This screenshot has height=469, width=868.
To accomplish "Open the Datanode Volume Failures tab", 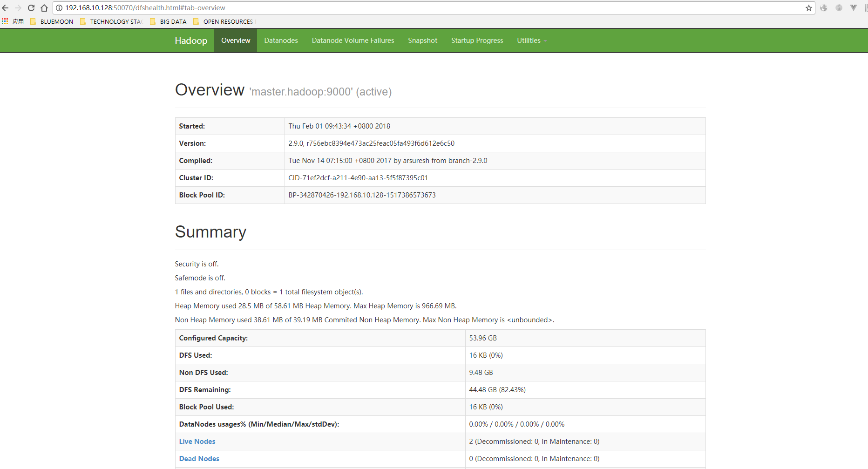I will coord(353,41).
